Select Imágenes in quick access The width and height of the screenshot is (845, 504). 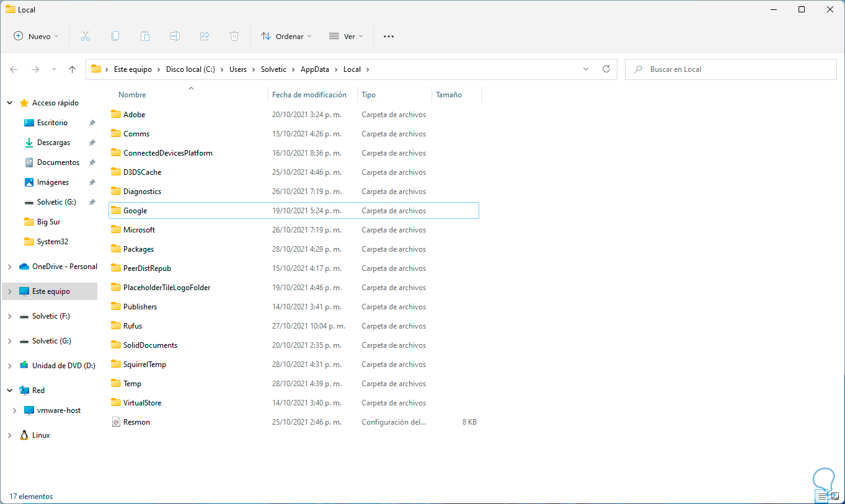pyautogui.click(x=53, y=182)
